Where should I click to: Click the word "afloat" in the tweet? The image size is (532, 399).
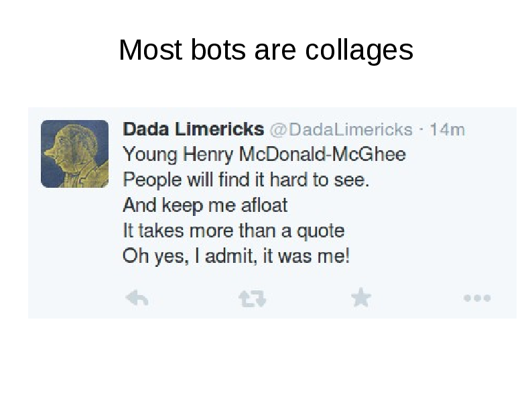(x=263, y=206)
